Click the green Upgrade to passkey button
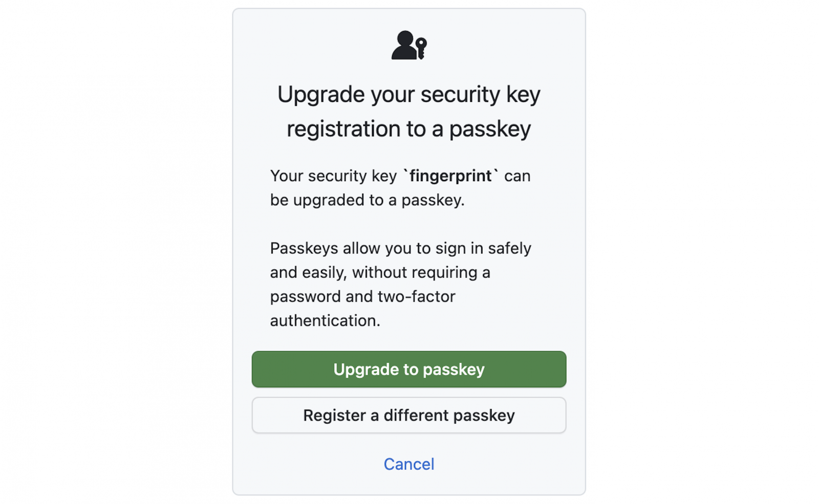The width and height of the screenshot is (819, 504). tap(408, 369)
